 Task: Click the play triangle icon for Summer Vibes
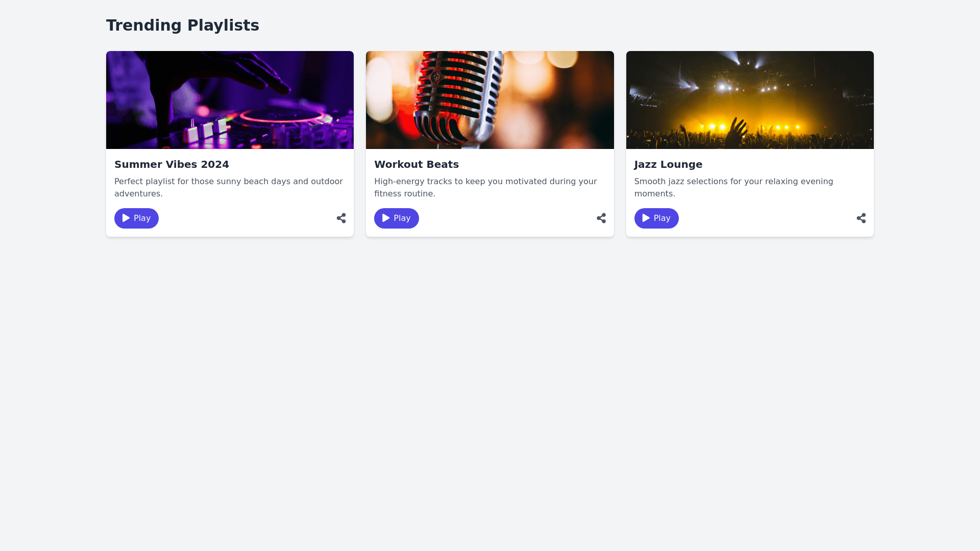[126, 218]
